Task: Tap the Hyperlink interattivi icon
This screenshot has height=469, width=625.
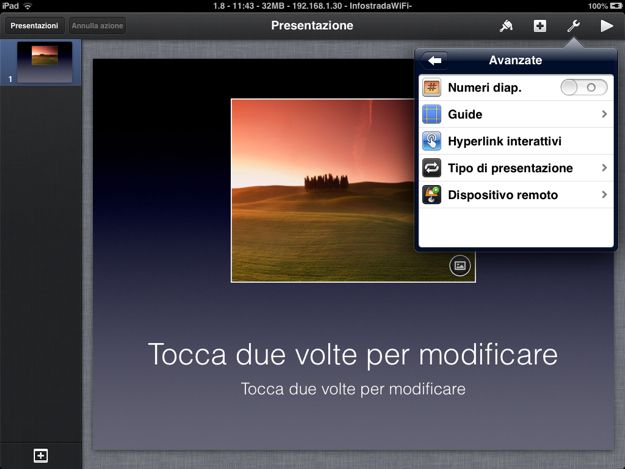Action: click(432, 141)
